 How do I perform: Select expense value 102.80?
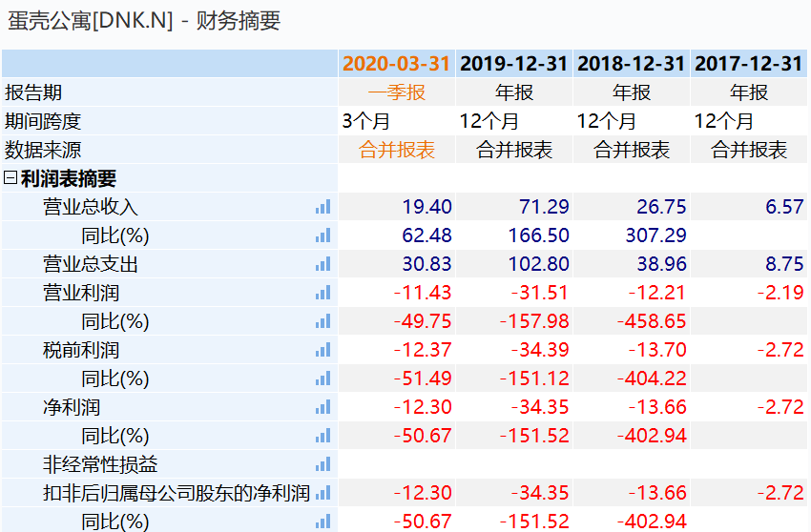(x=538, y=264)
